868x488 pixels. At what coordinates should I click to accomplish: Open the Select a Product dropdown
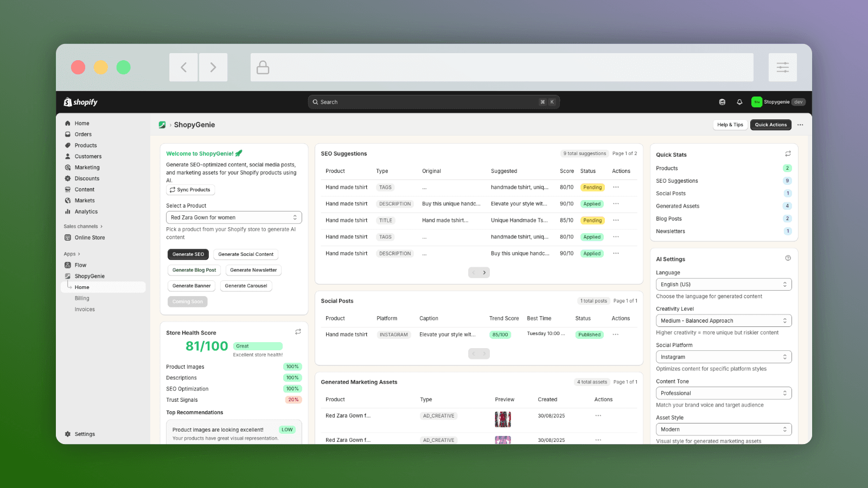pyautogui.click(x=234, y=217)
